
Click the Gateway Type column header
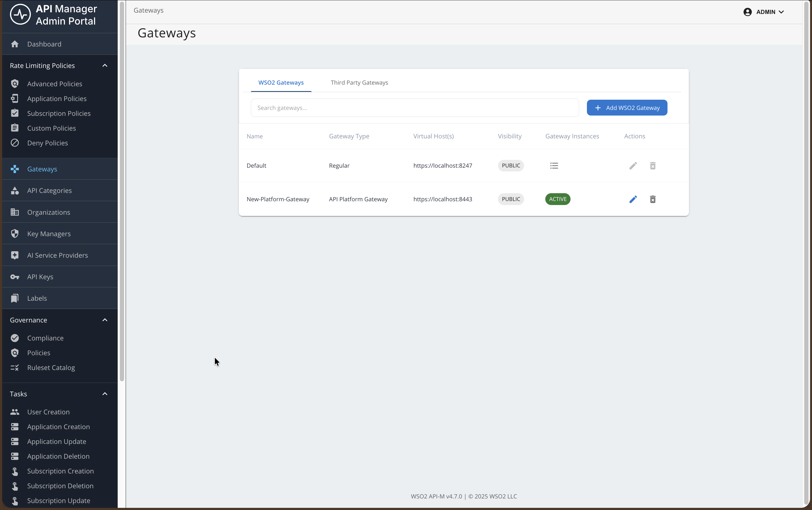349,136
